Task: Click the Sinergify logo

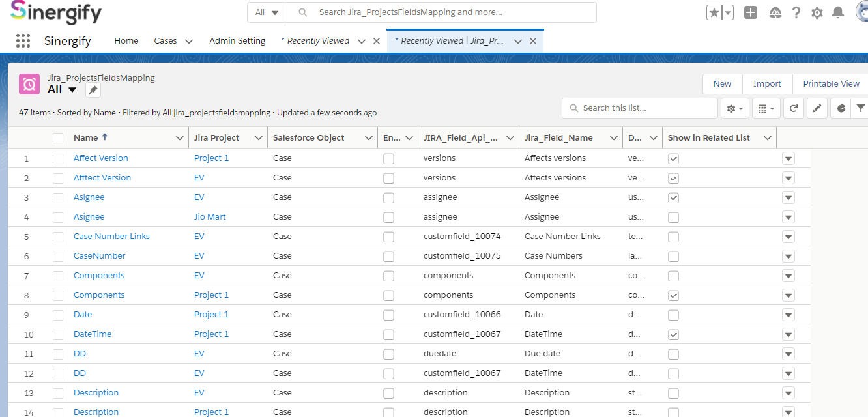Action: (x=56, y=12)
